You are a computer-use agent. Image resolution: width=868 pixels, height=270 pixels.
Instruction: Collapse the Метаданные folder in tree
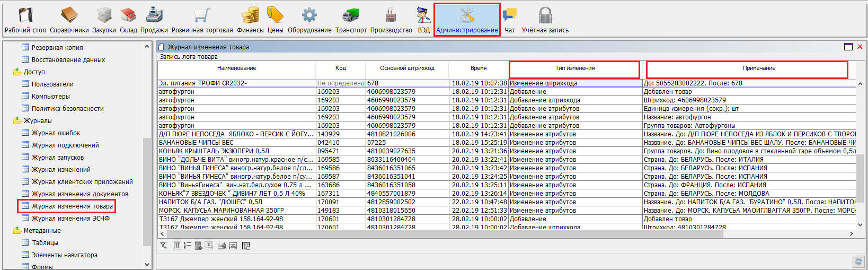coord(17,231)
